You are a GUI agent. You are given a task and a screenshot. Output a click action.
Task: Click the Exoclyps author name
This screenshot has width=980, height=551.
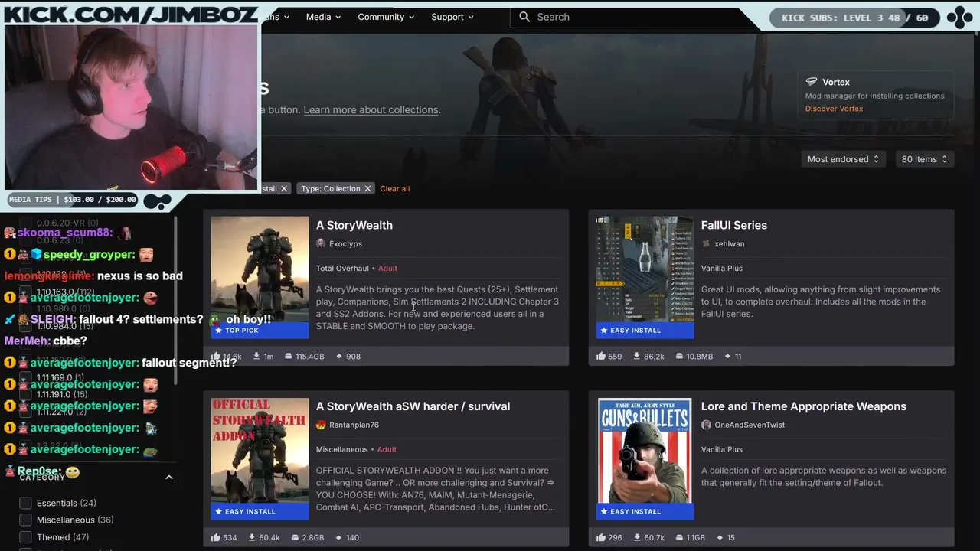pos(345,244)
